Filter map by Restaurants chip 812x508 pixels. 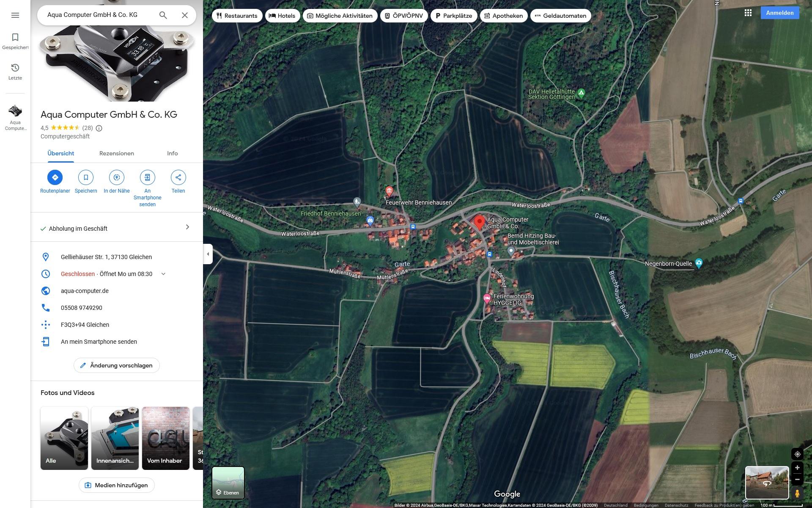tap(237, 16)
